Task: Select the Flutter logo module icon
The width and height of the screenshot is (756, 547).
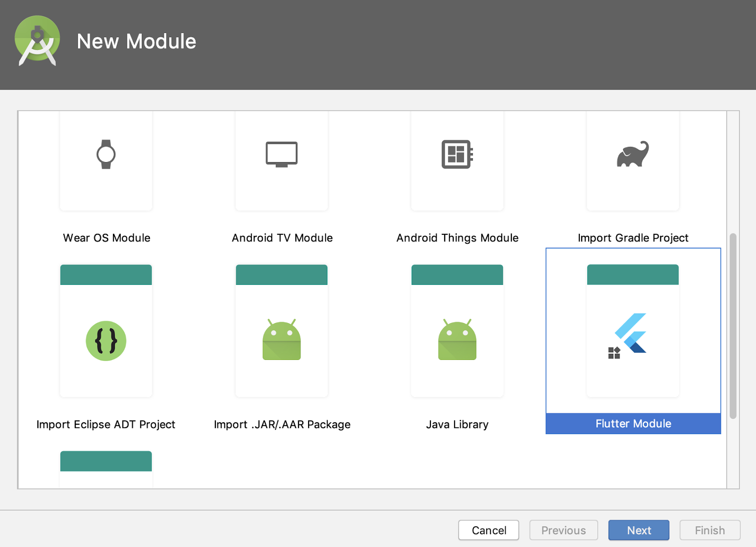Action: (x=628, y=335)
